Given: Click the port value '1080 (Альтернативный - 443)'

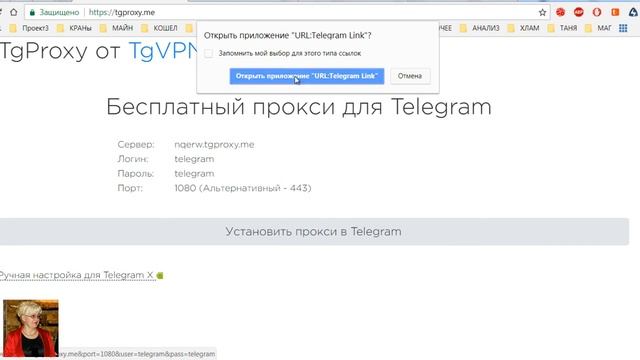Looking at the screenshot, I should point(243,188).
